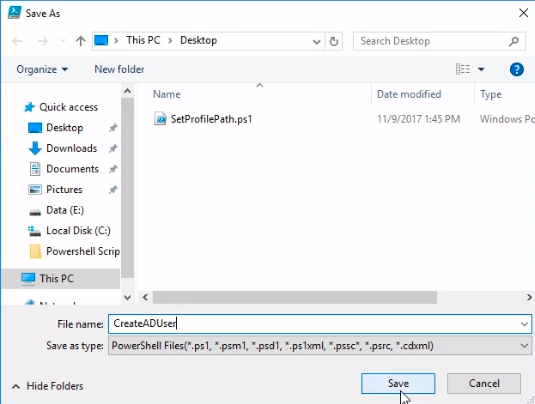Click the SetProfilePath.ps1 script file icon

click(160, 119)
